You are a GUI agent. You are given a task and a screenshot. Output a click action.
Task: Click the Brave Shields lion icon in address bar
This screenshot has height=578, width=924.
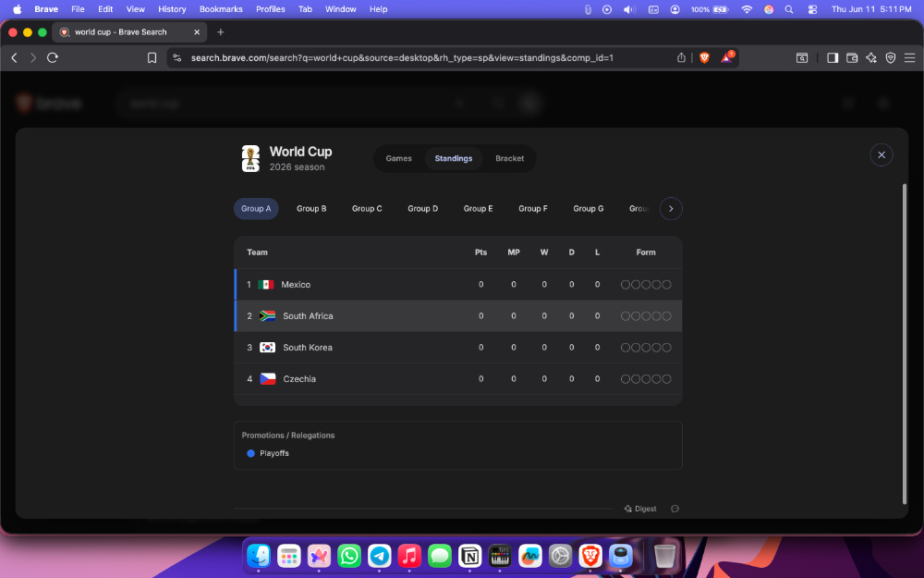(704, 57)
